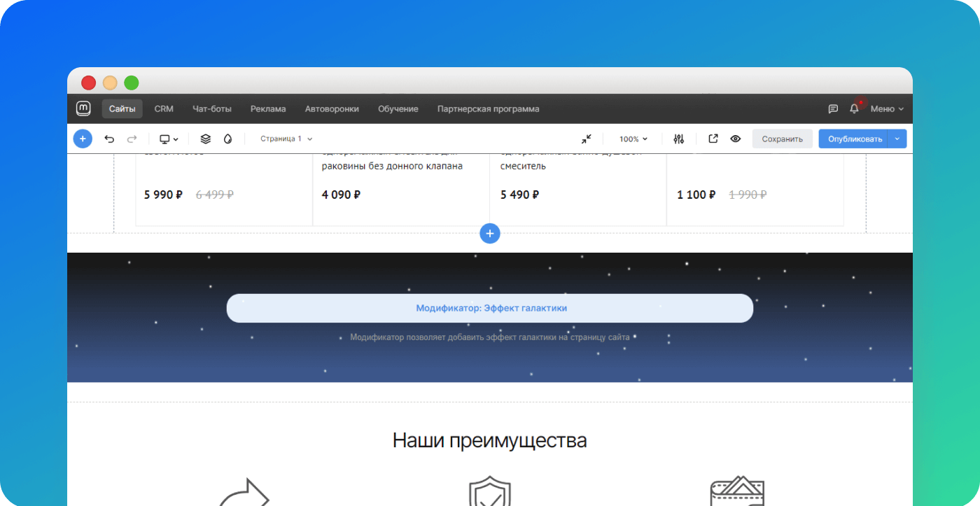Open the Страница 1 page dropdown
Viewport: 980px width, 506px height.
pos(286,139)
